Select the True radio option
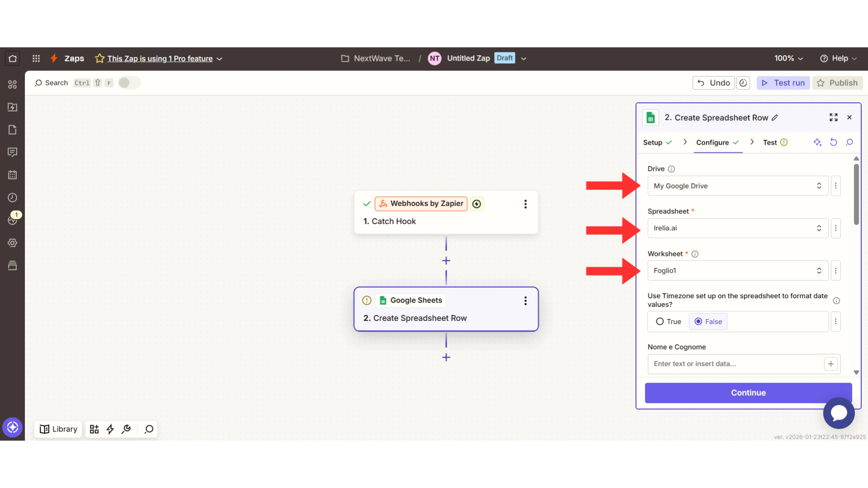 pos(660,322)
